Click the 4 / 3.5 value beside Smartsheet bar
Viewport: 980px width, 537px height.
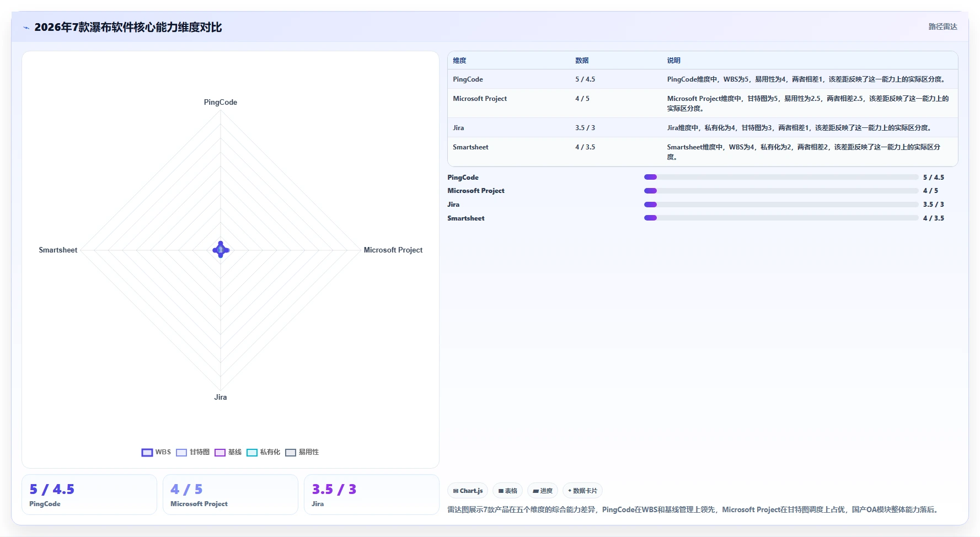(x=934, y=218)
